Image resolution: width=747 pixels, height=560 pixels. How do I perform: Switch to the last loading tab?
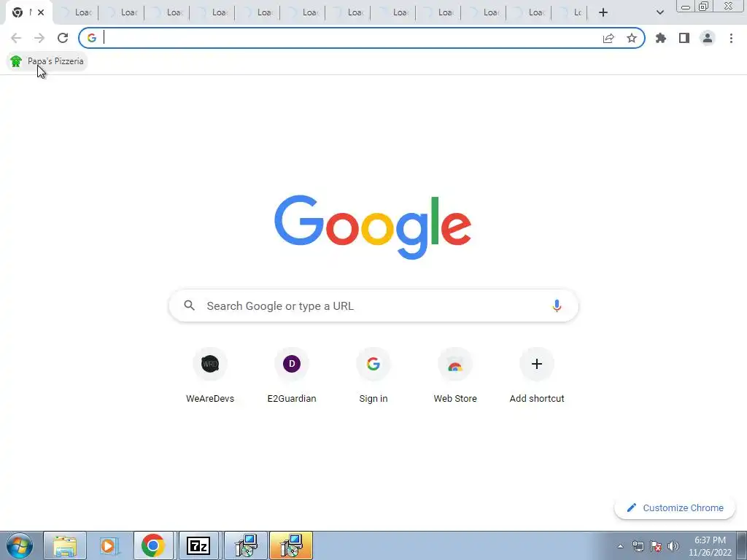(570, 12)
